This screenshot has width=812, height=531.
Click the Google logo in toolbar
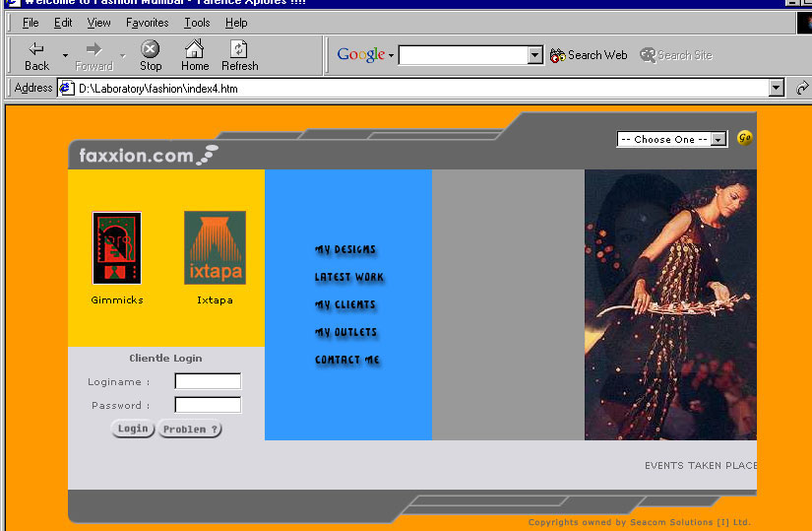point(361,54)
